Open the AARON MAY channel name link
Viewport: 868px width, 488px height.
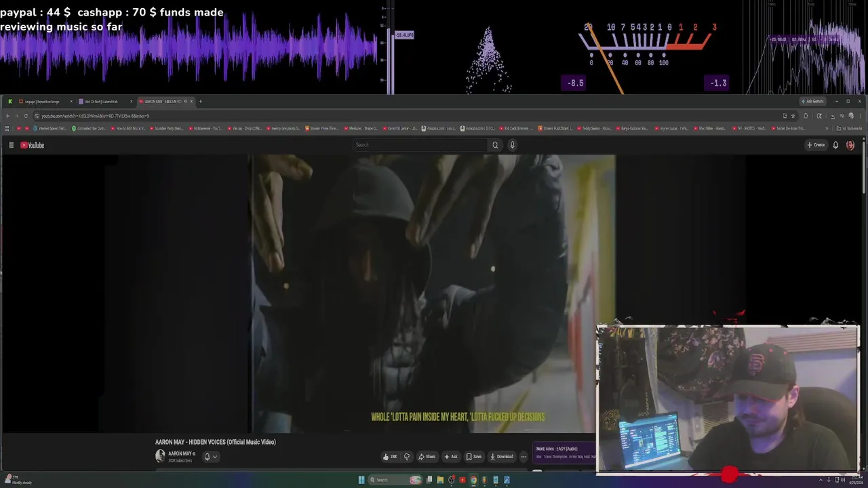180,453
